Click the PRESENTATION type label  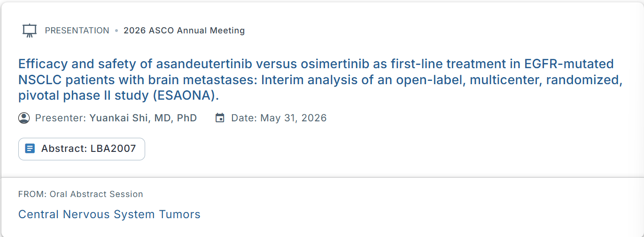[77, 31]
